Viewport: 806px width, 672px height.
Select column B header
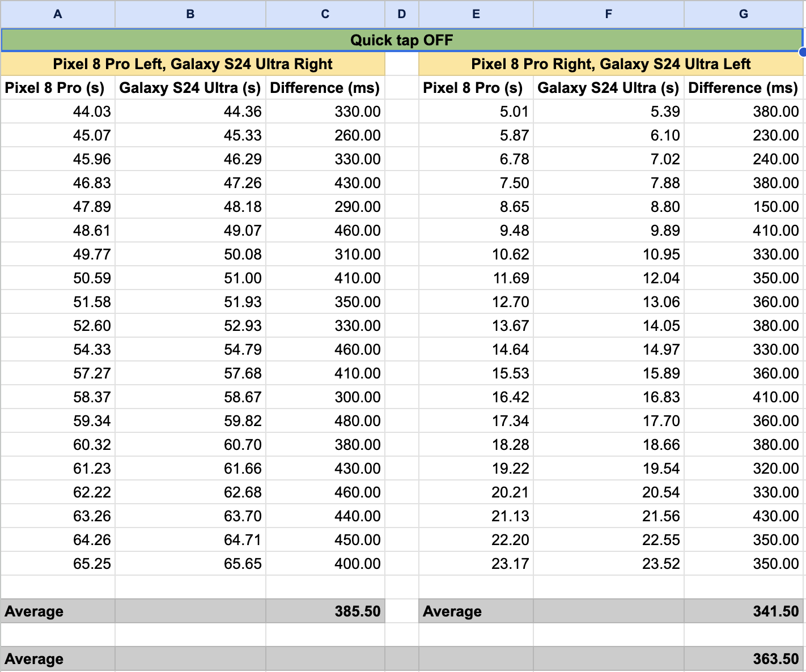coord(190,14)
